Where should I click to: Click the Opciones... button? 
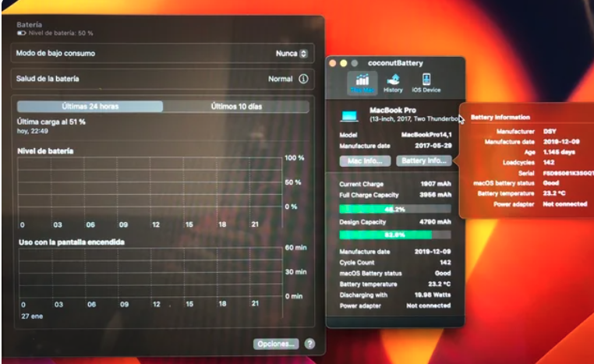276,344
